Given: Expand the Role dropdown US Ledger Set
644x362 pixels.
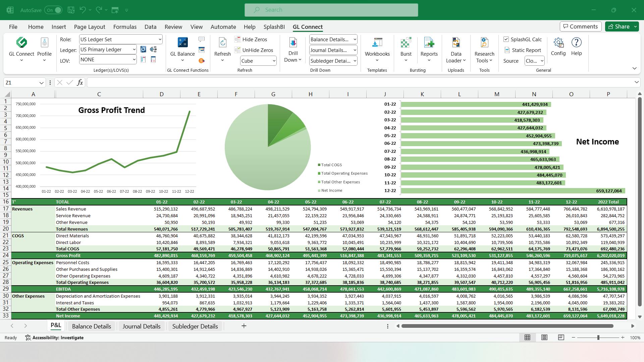Looking at the screenshot, I should (x=160, y=40).
